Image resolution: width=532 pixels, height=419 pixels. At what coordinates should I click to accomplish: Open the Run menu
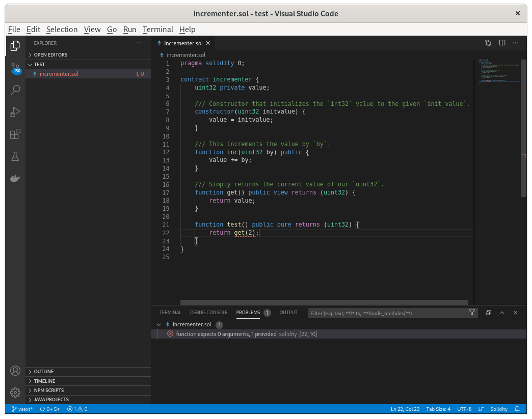click(129, 30)
